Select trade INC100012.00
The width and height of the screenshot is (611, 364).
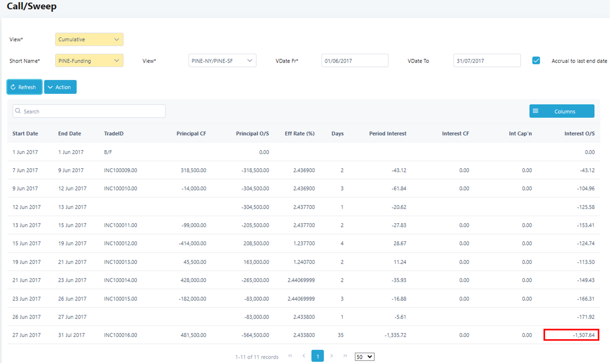[x=121, y=243]
